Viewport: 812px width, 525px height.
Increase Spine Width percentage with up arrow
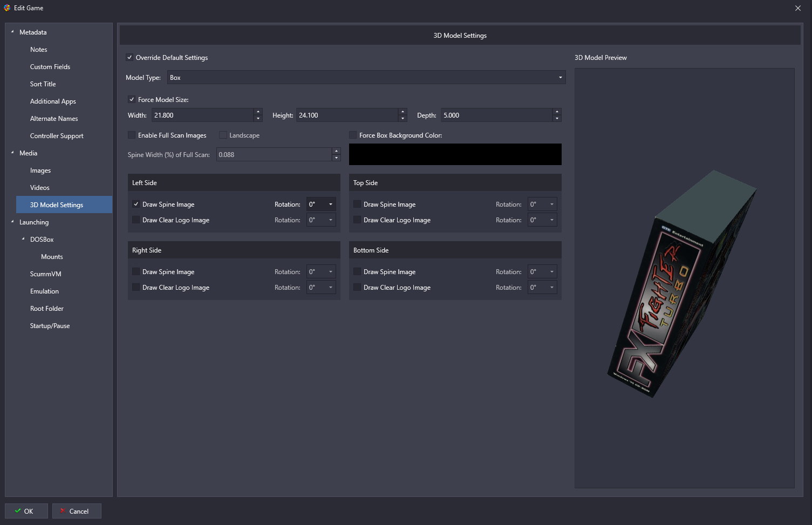(337, 151)
